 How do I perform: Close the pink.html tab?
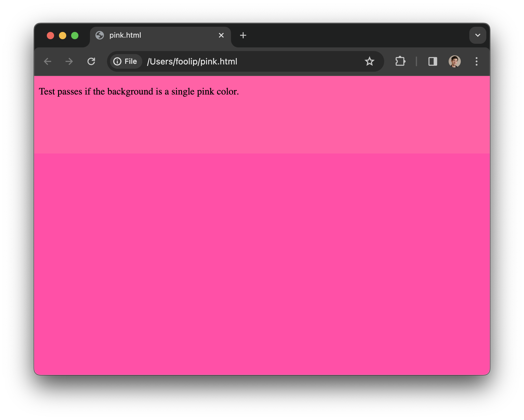[221, 36]
